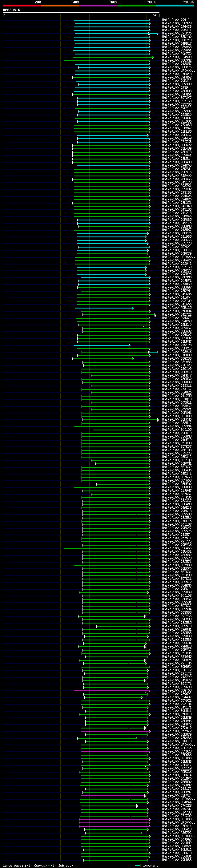Select hit label UniRef100_Q6KCH6
The height and width of the screenshot is (868, 197).
(x=177, y=419)
